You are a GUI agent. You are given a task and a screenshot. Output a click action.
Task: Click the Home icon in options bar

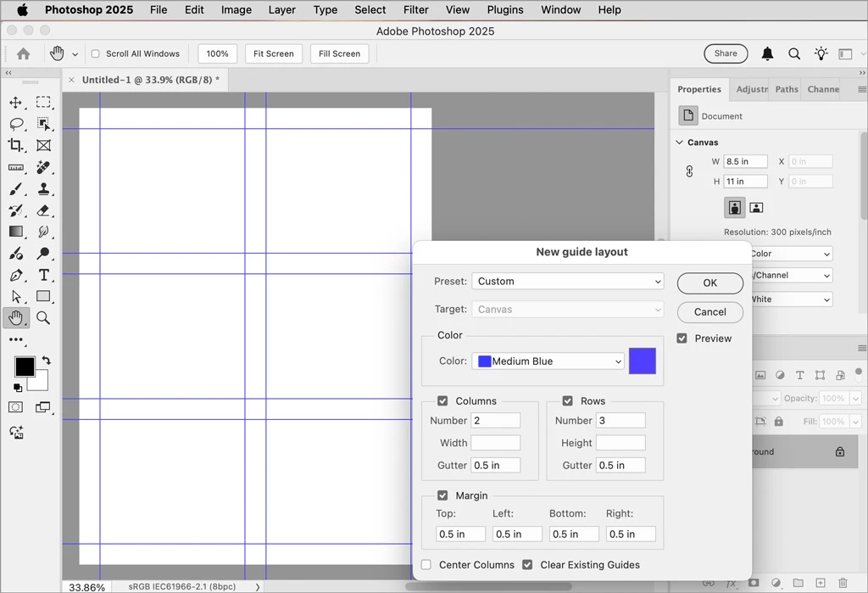tap(23, 53)
